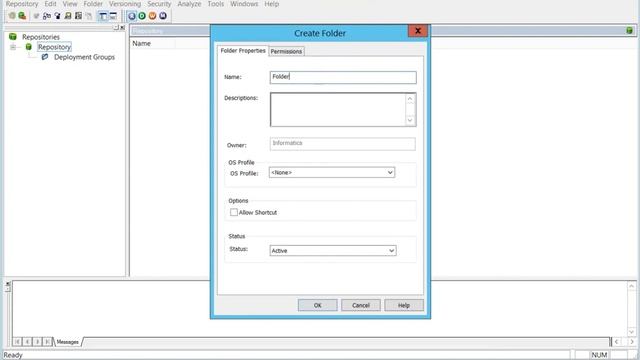
Task: Click the green repository icon at the main pane's top right
Action: [629, 31]
